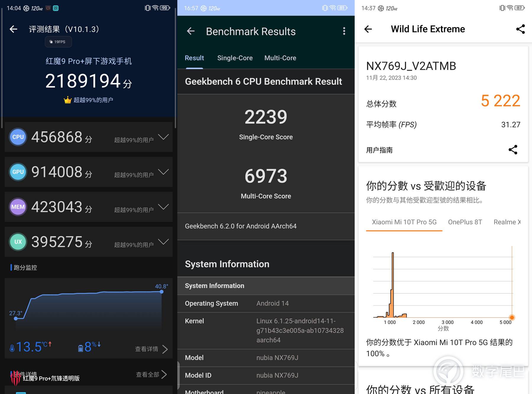Tap the 13.5°C temperature rise reading

(x=31, y=347)
